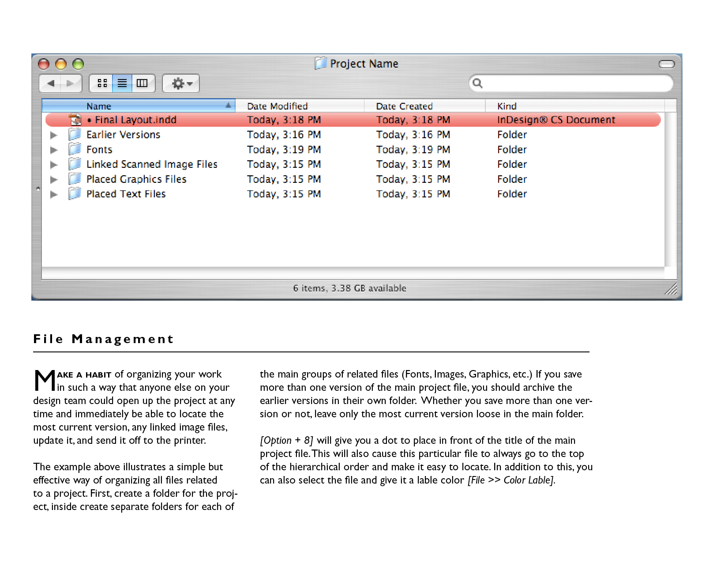Switch to column view

143,83
